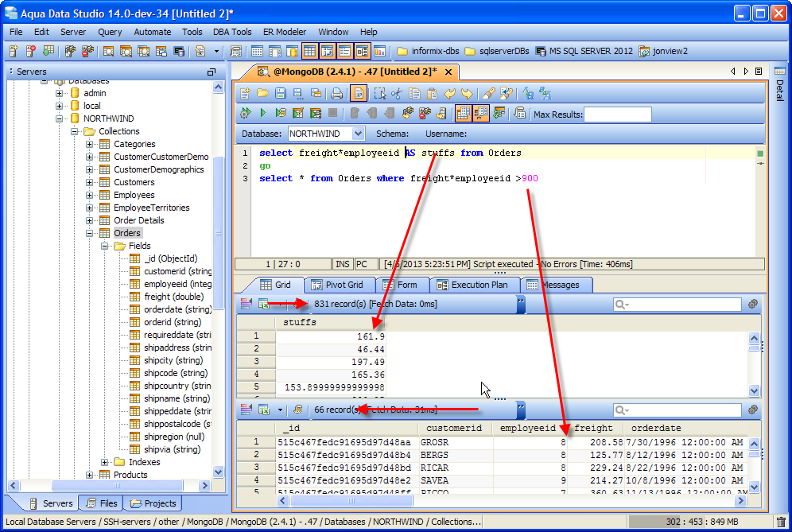Collapse the Collections folder
Image resolution: width=792 pixels, height=532 pixels.
tap(74, 131)
